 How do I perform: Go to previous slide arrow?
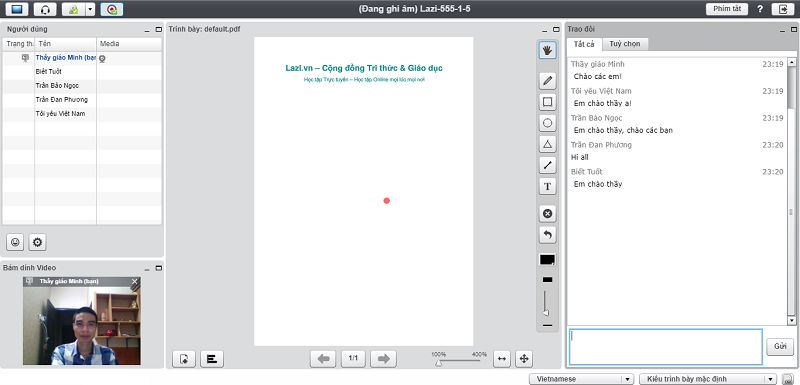[x=323, y=358]
